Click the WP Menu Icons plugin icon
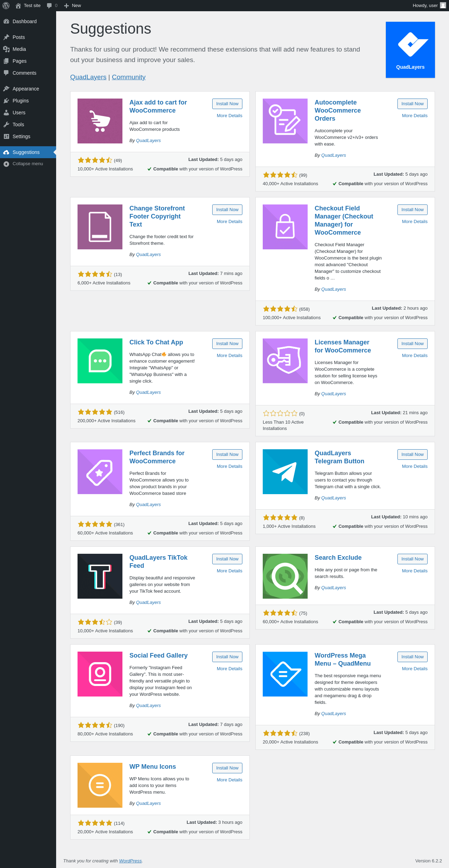 coord(100,785)
